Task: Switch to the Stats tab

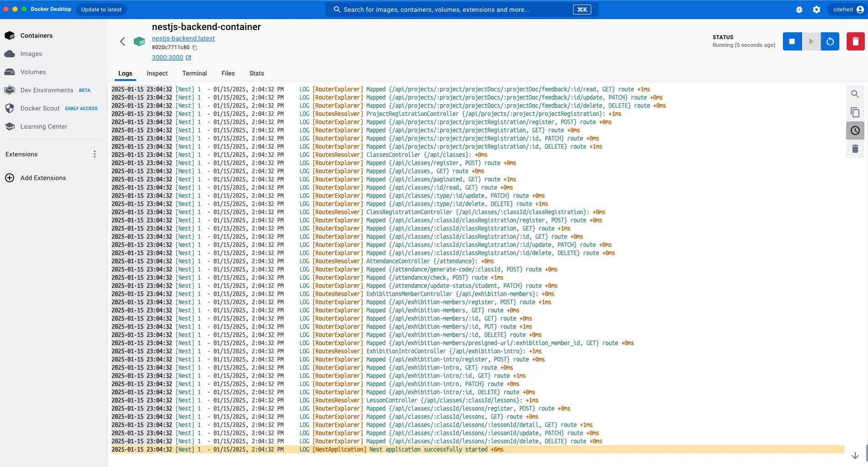Action: [x=257, y=73]
